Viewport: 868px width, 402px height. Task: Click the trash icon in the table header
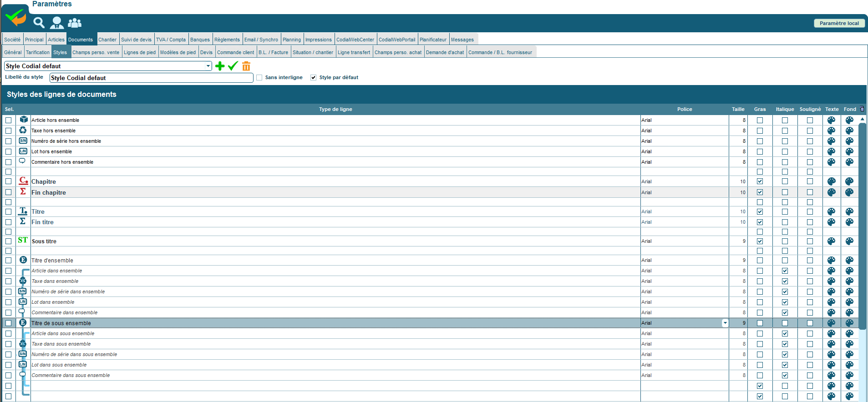[862, 109]
